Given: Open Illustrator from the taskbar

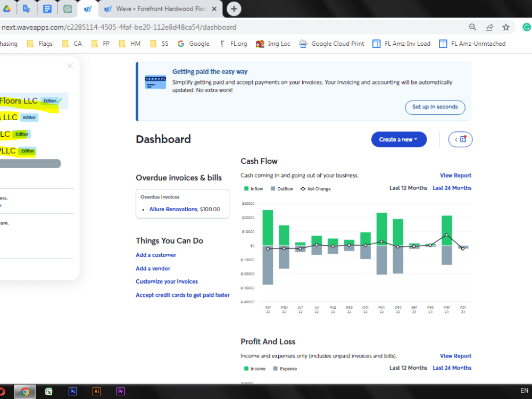Looking at the screenshot, I should (x=97, y=392).
